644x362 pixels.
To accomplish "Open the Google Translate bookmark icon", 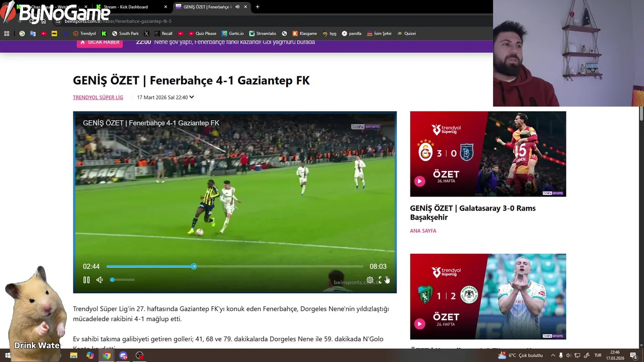I will pos(33,34).
